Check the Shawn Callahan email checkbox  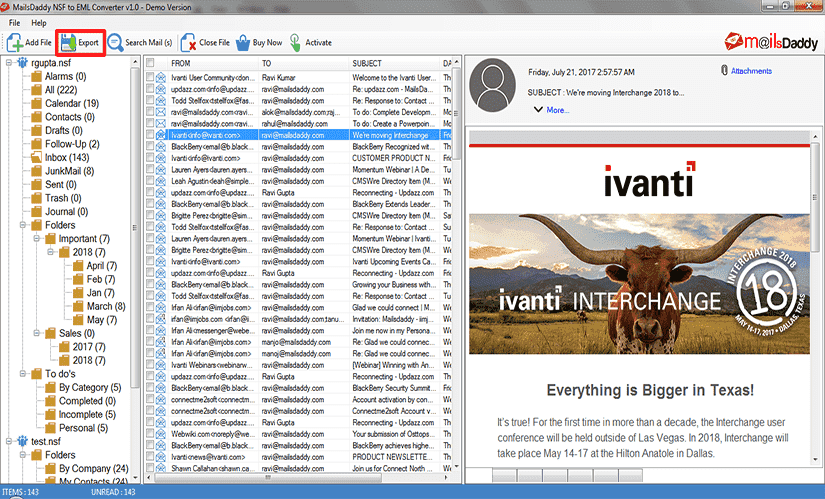150,468
